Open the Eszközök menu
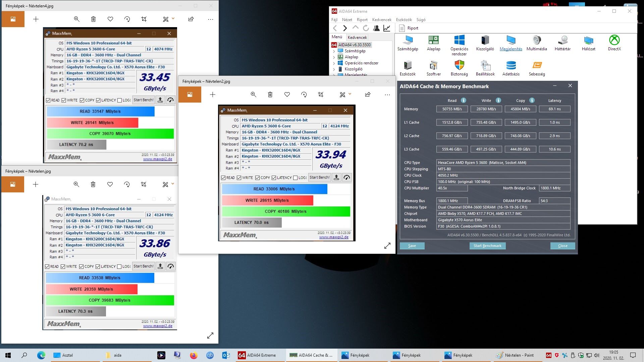Image resolution: width=644 pixels, height=362 pixels. (404, 20)
